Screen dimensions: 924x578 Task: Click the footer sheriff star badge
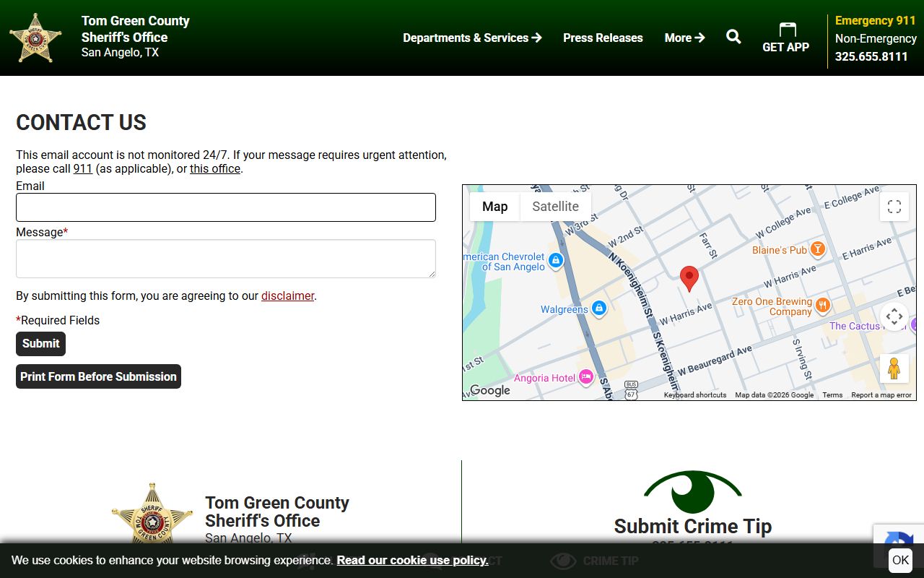click(152, 514)
